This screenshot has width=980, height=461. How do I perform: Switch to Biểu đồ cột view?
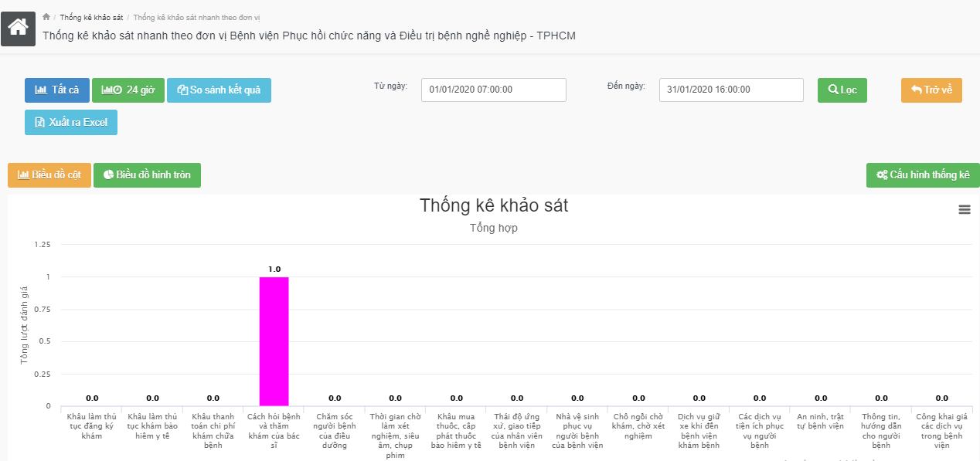pos(49,175)
